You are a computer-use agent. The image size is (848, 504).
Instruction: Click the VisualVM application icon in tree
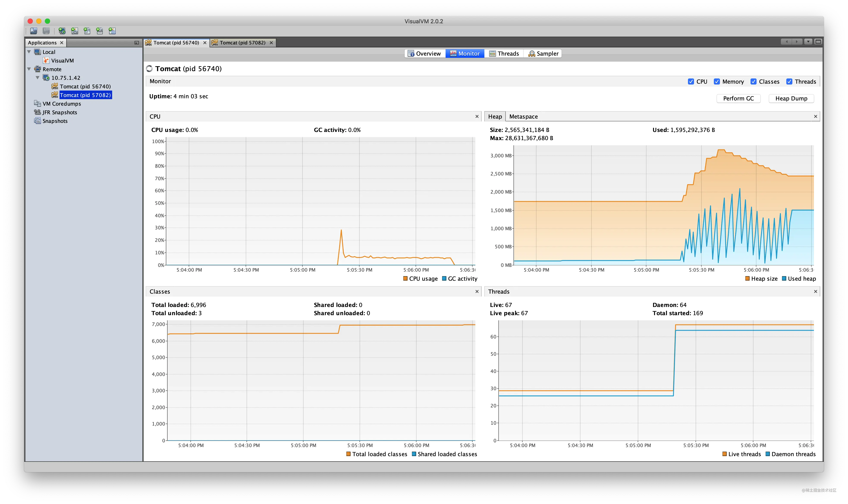[46, 60]
